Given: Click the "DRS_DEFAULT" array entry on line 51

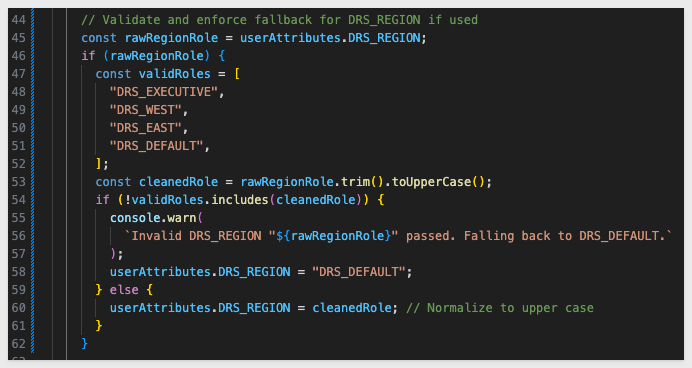Looking at the screenshot, I should click(157, 146).
